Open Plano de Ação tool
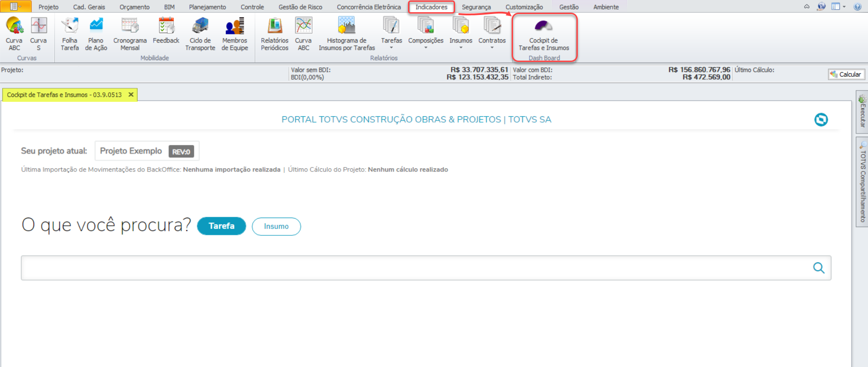 96,33
